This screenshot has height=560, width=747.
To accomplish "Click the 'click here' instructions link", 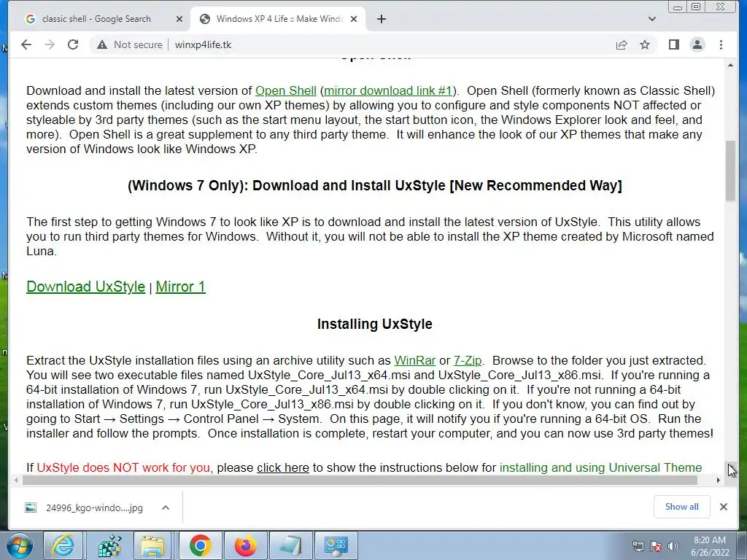I will pos(283,467).
